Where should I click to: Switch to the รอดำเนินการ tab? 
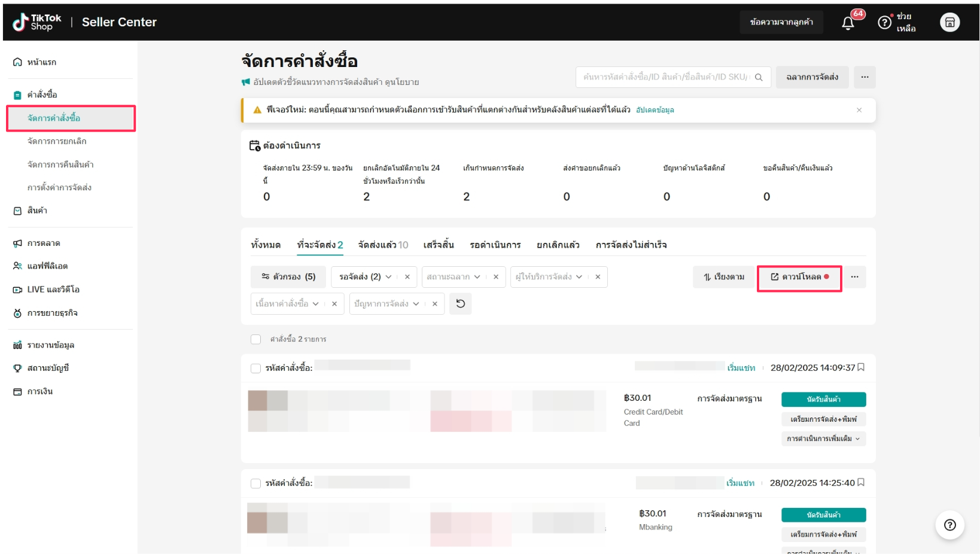(495, 245)
